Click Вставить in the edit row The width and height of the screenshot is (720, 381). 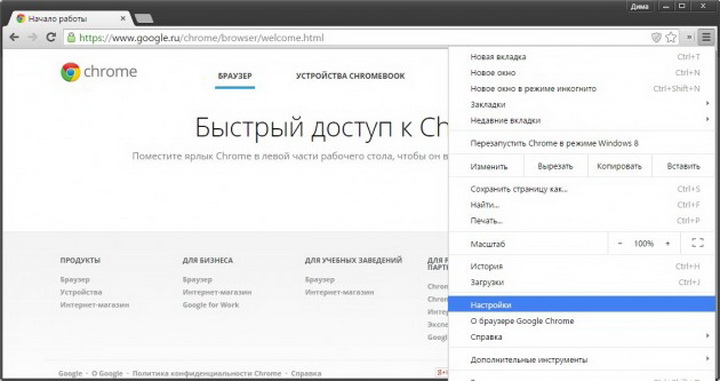[x=683, y=166]
